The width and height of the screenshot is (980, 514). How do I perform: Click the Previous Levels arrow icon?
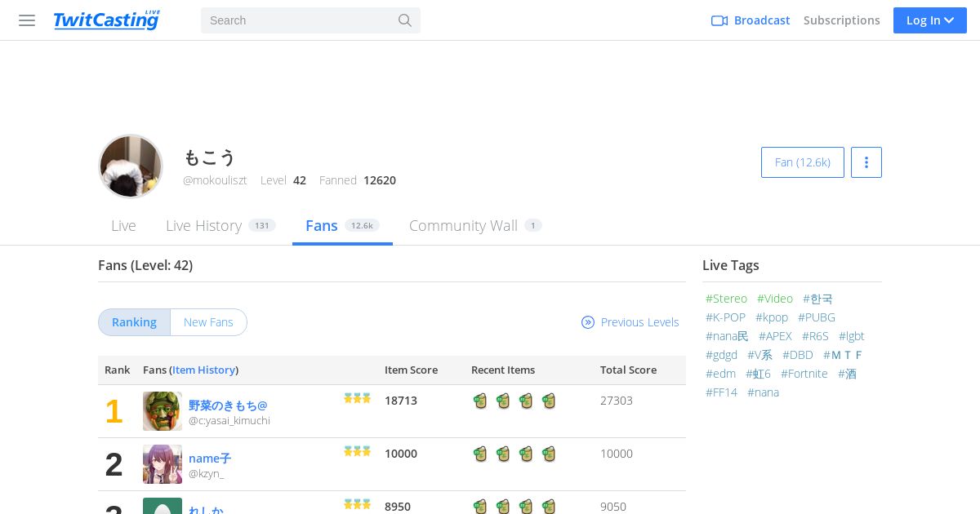(x=588, y=322)
